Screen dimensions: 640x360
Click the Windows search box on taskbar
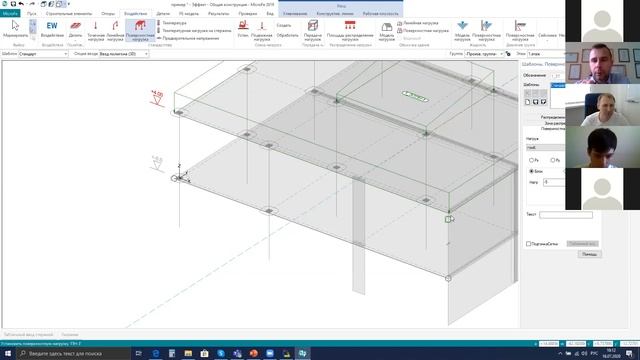(73, 353)
